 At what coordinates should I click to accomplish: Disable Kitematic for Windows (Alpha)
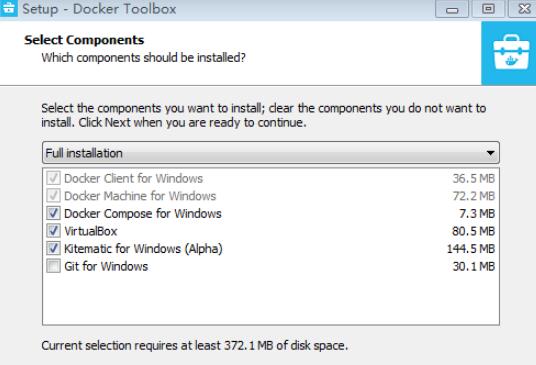click(53, 248)
